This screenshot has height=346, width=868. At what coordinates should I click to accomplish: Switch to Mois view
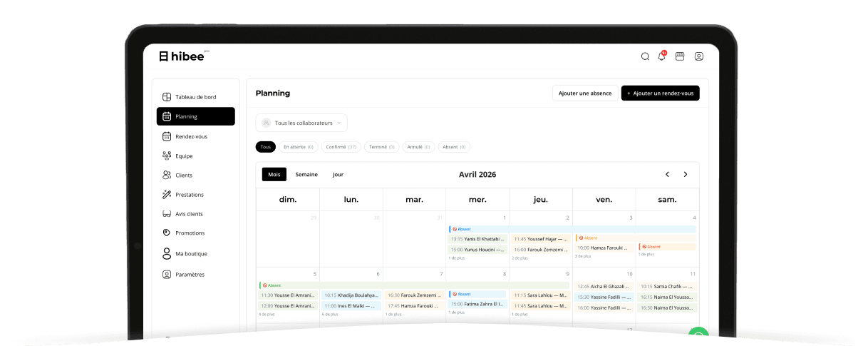coord(274,174)
